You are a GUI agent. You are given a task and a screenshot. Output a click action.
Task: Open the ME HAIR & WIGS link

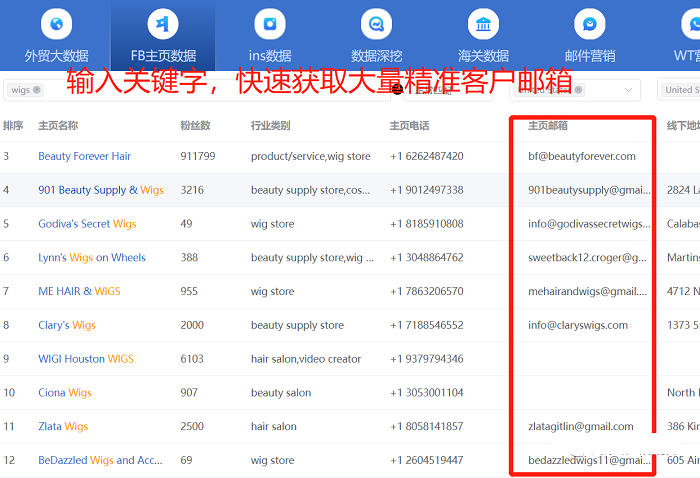pos(79,291)
